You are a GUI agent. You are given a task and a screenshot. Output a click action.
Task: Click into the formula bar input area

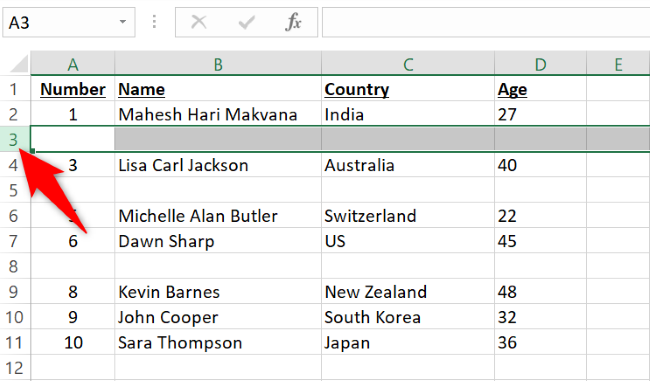(x=486, y=22)
